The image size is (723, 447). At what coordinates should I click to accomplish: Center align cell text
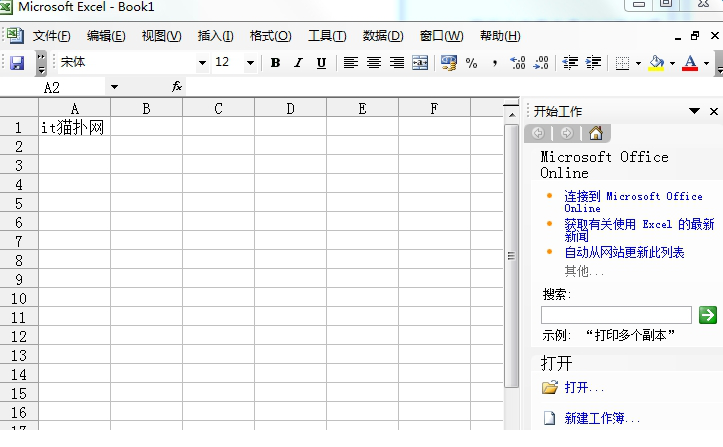pos(374,63)
